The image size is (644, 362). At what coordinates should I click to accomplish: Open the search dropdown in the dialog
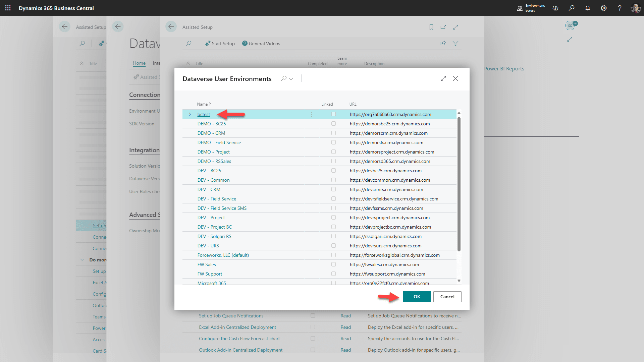(x=291, y=78)
